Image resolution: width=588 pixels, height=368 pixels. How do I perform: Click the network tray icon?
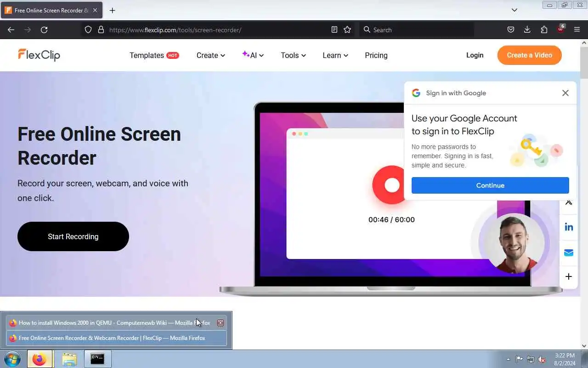point(531,359)
